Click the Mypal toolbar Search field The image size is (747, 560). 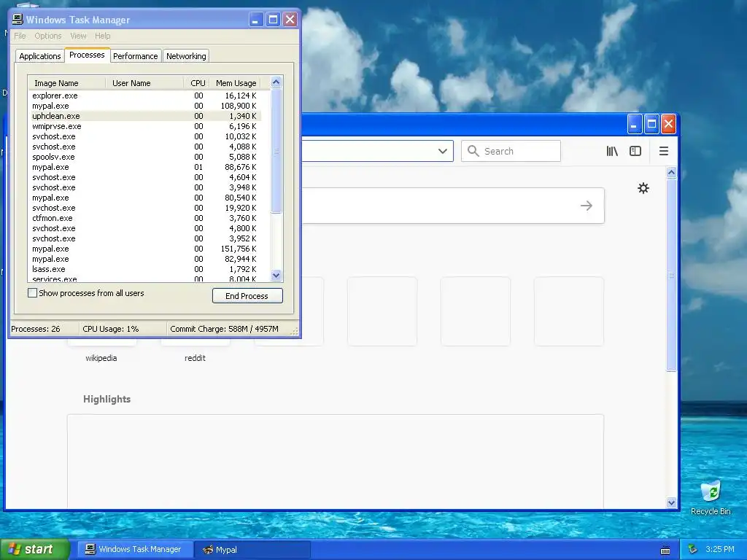pos(511,151)
